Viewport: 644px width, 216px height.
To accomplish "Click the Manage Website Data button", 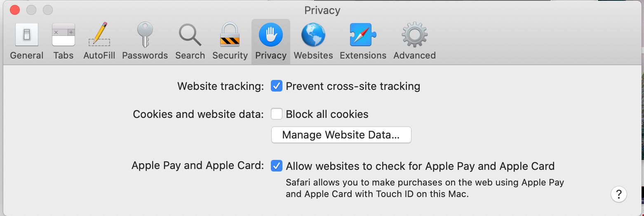I will 341,135.
